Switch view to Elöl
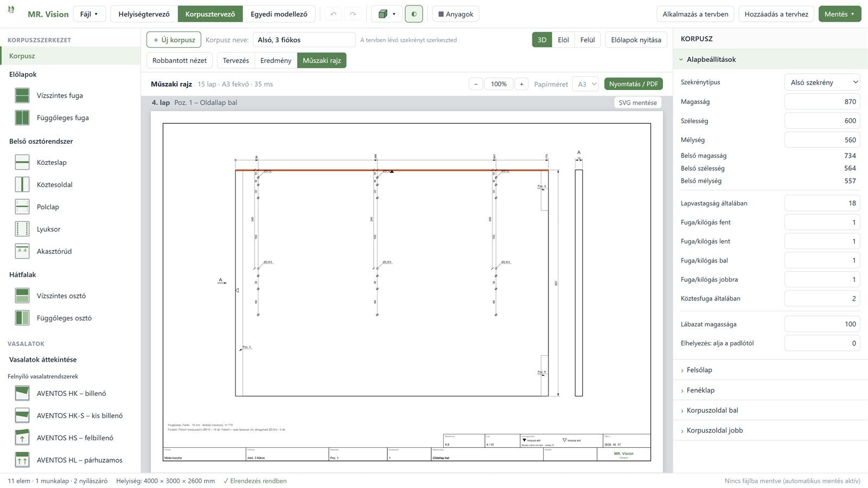The image size is (868, 488). tap(563, 40)
